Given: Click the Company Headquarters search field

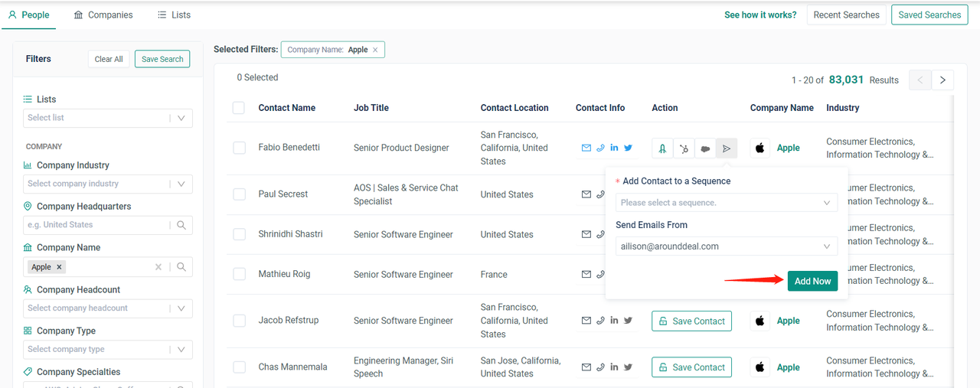Looking at the screenshot, I should [x=98, y=225].
